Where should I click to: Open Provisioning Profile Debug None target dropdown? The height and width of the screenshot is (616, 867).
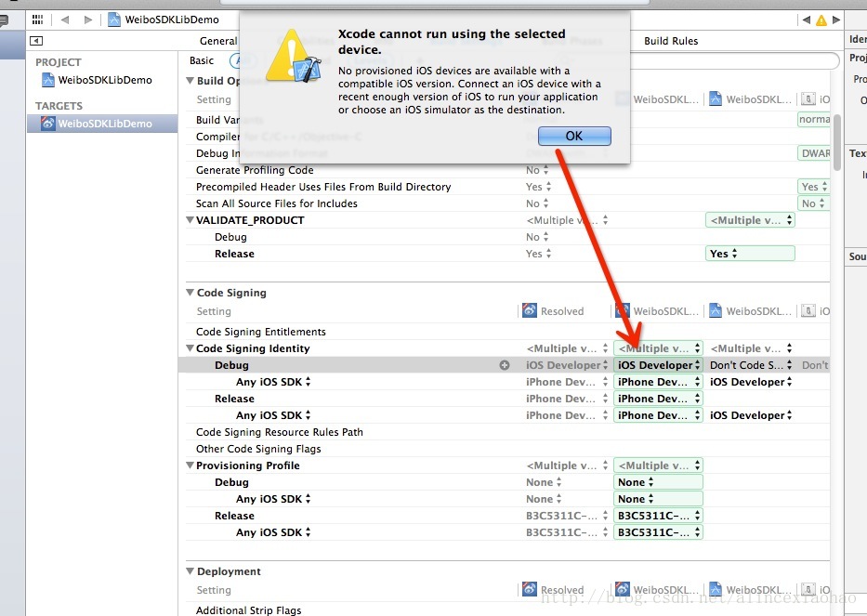click(x=658, y=482)
